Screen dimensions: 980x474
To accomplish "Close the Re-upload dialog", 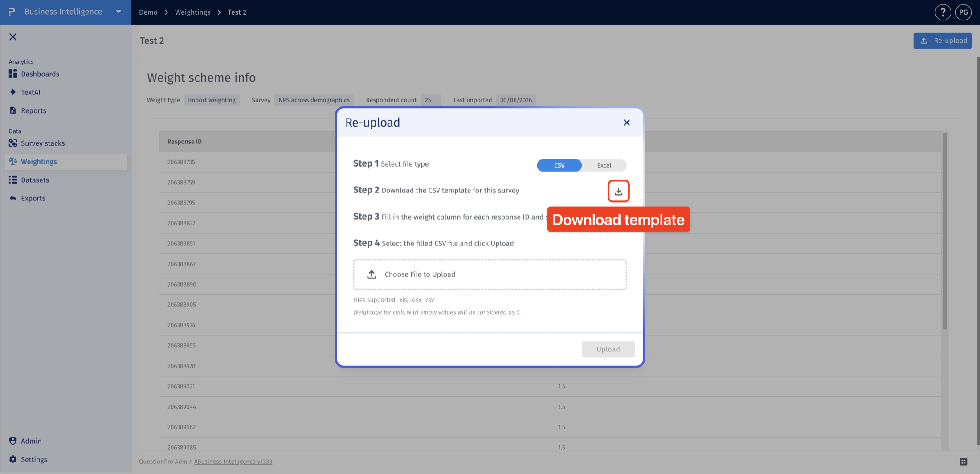I will click(x=626, y=123).
